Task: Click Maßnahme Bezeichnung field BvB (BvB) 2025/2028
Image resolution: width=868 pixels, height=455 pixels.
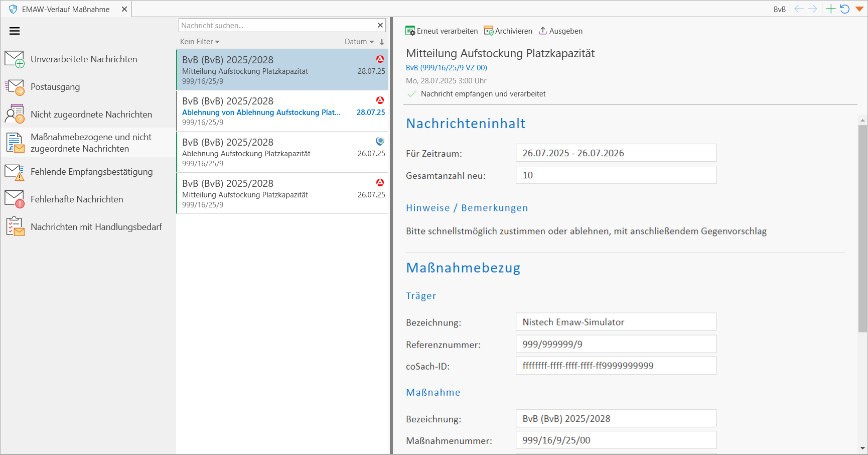Action: [x=616, y=419]
